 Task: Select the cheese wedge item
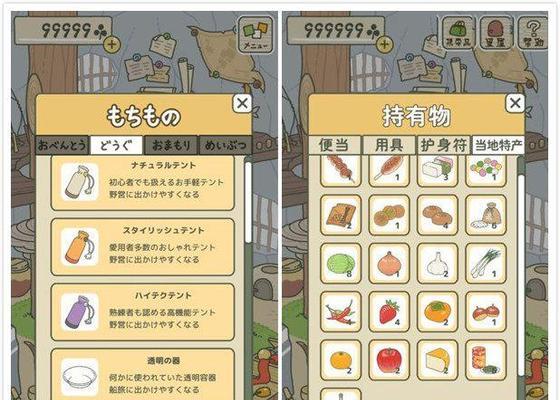438,360
